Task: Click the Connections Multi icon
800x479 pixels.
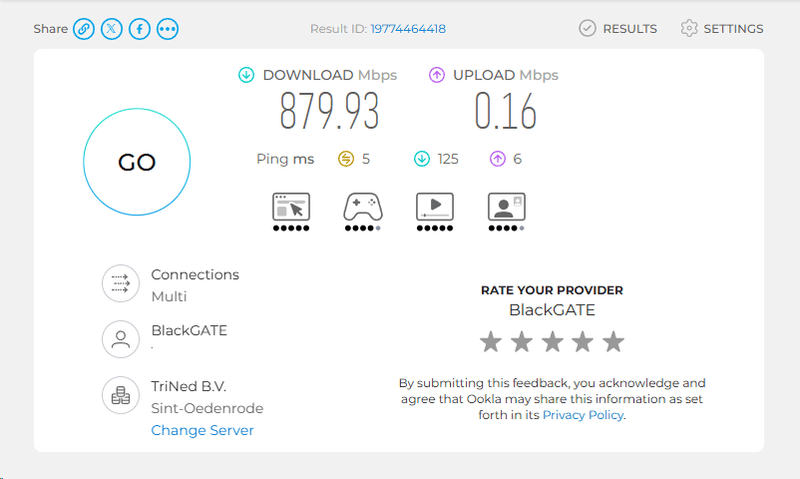Action: (120, 283)
